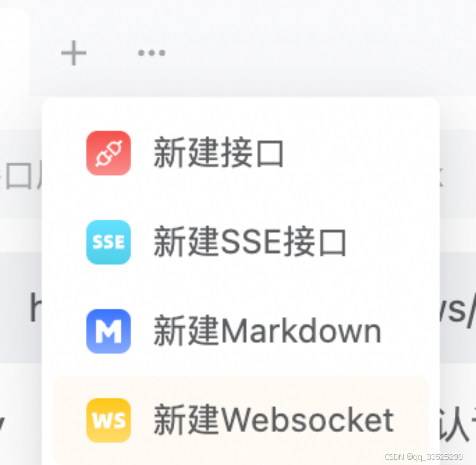The width and height of the screenshot is (476, 465).
Task: Click the cyan SSE icon
Action: click(109, 242)
